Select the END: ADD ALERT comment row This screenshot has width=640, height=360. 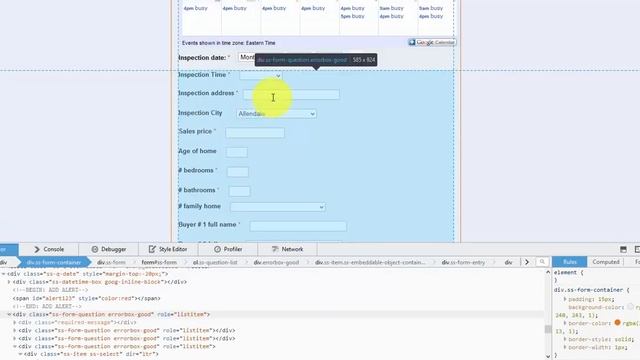pyautogui.click(x=47, y=307)
